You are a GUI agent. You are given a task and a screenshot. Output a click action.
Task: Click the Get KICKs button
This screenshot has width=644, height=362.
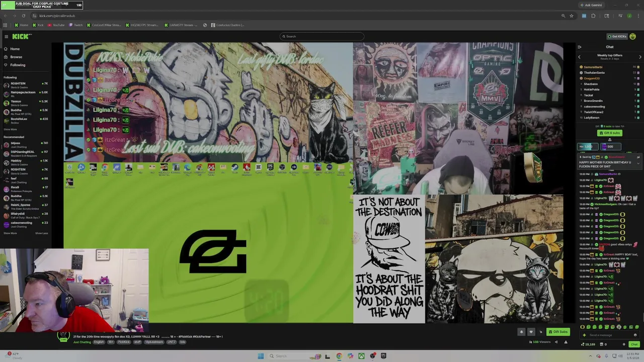(617, 36)
